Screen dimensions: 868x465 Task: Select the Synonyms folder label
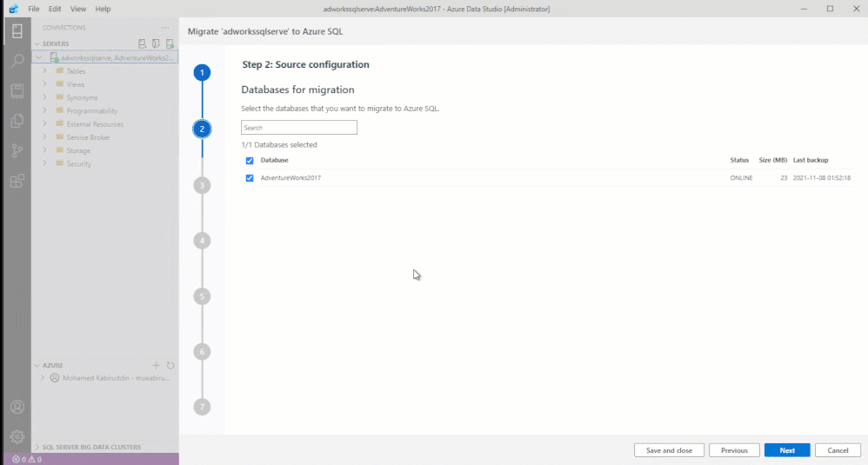82,98
